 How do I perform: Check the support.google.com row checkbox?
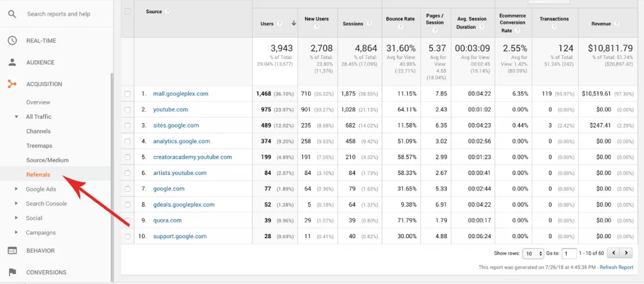coord(127,236)
